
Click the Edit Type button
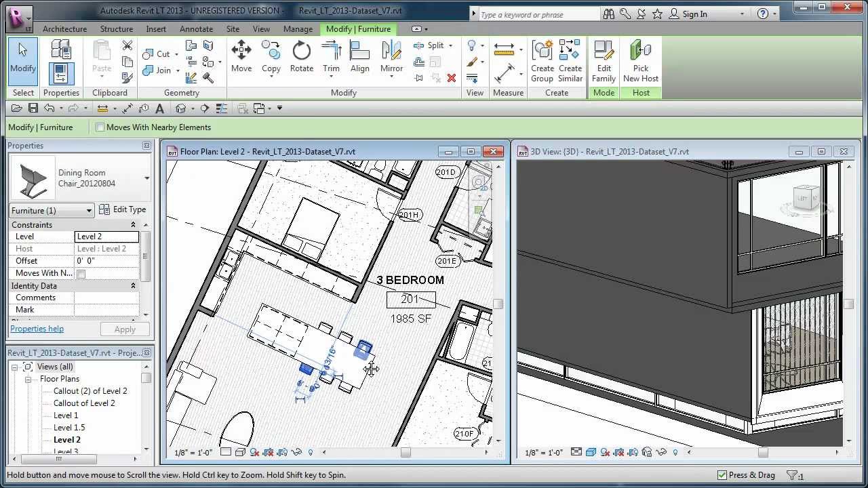pos(128,209)
